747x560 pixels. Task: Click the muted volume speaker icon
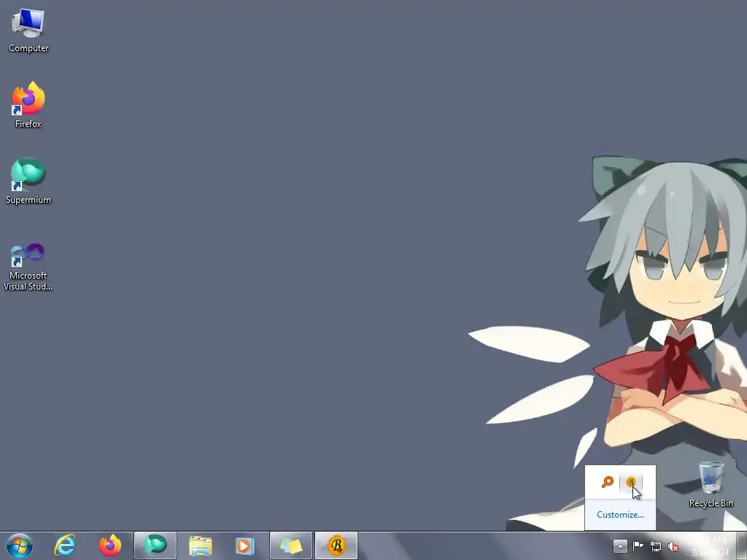673,546
